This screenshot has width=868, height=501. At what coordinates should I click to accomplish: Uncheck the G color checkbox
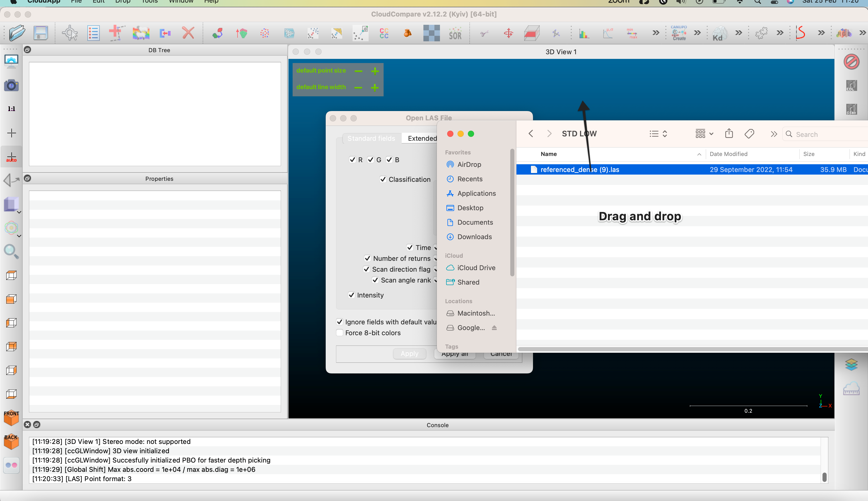(x=370, y=160)
